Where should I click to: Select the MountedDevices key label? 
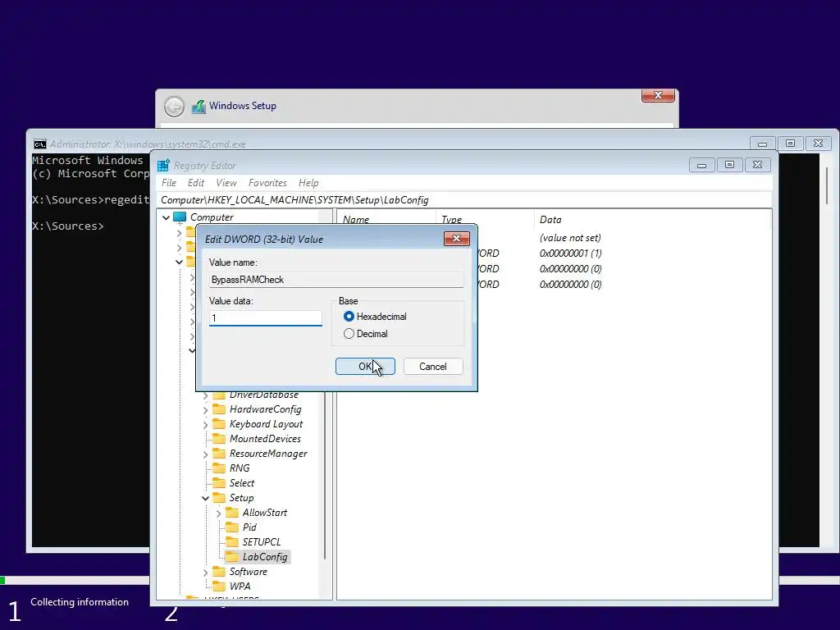coord(265,439)
